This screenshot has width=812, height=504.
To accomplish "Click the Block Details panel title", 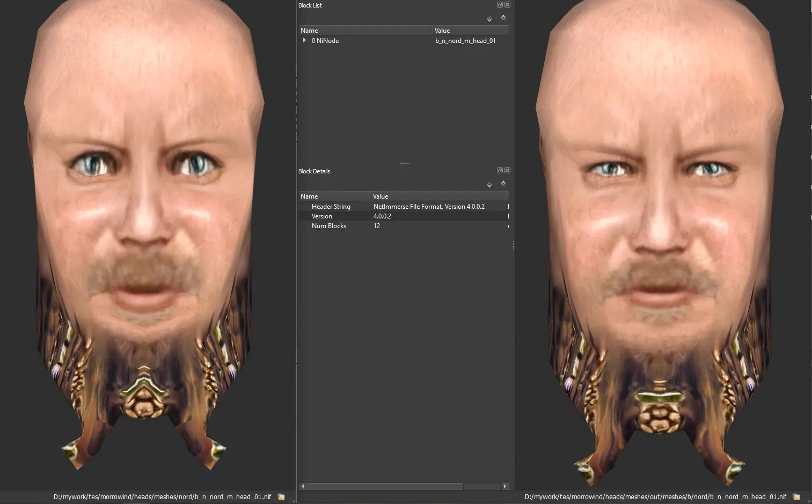I will pyautogui.click(x=314, y=171).
